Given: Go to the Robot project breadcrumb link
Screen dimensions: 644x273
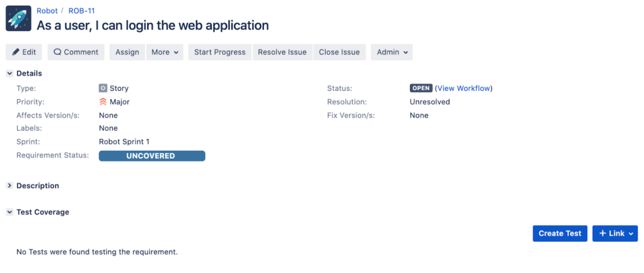Looking at the screenshot, I should pos(47,11).
